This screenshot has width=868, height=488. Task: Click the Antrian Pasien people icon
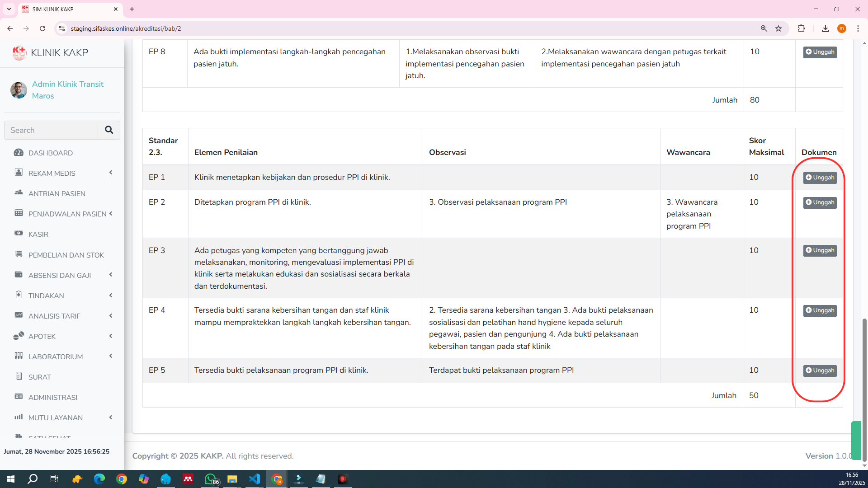point(19,193)
